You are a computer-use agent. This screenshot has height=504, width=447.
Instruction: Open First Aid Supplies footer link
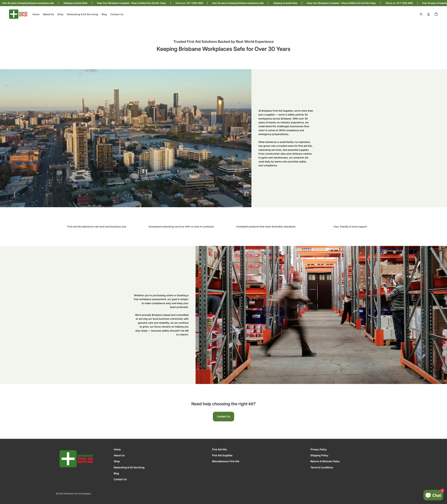tap(222, 455)
